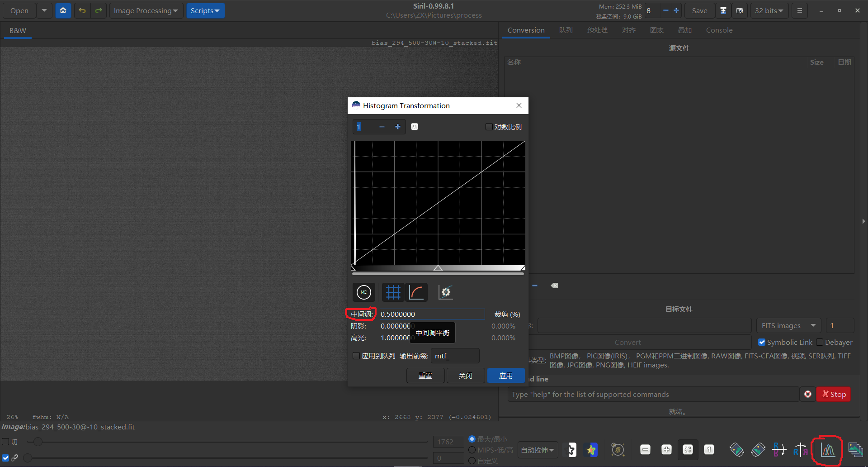
Task: Enable apply to sequence checkbox (应用到队列)
Action: pos(356,356)
